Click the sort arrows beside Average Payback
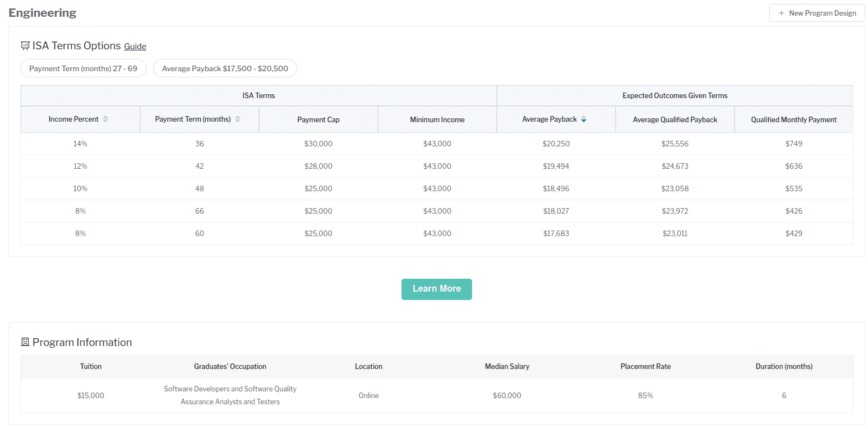The height and width of the screenshot is (429, 868). click(x=584, y=119)
